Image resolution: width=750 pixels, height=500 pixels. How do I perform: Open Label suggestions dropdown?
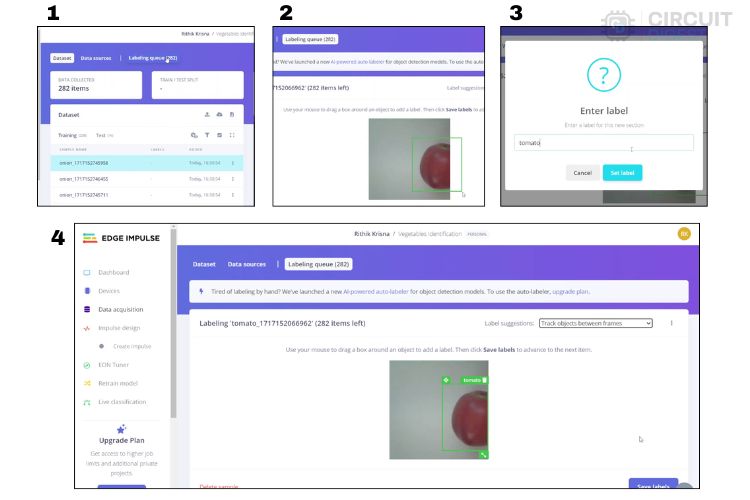tap(596, 323)
